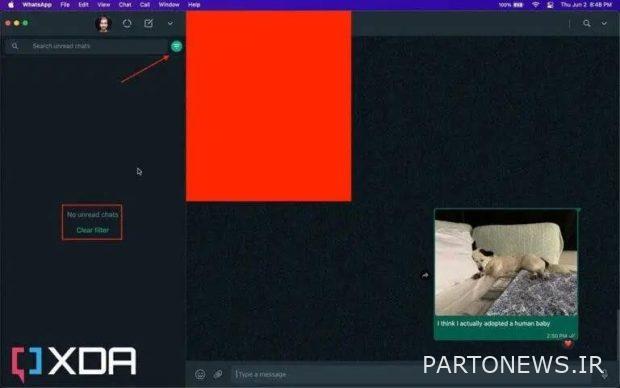
Task: Click the Search unread chats field
Action: (88, 46)
